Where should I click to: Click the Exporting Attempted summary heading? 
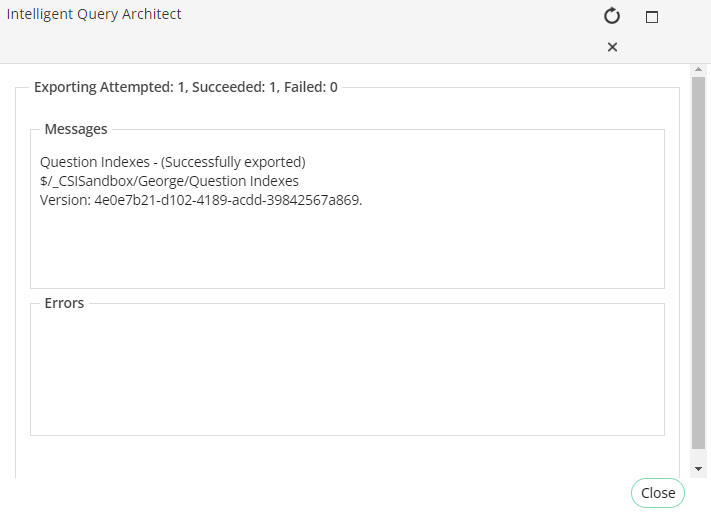click(x=186, y=87)
